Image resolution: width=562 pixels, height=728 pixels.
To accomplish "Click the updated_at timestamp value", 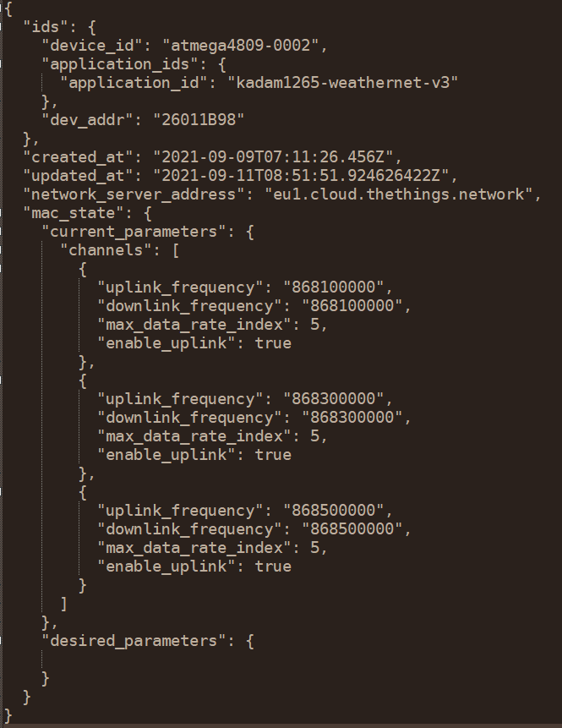I will 301,176.
